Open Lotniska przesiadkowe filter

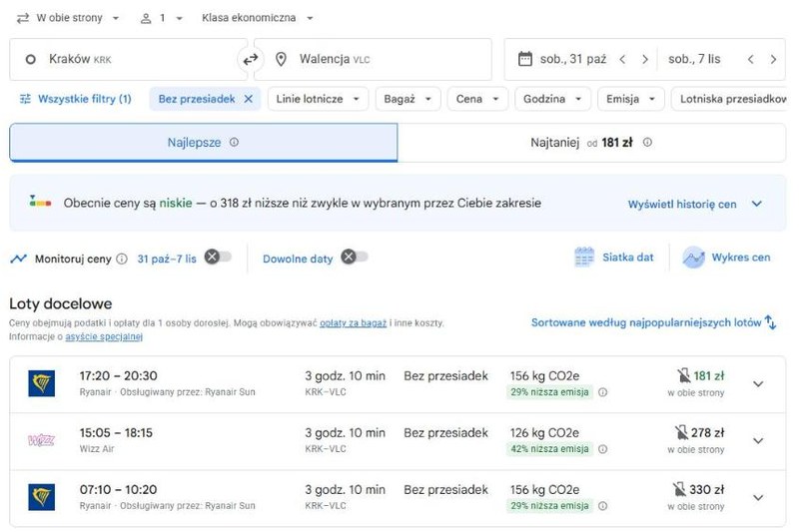coord(729,99)
